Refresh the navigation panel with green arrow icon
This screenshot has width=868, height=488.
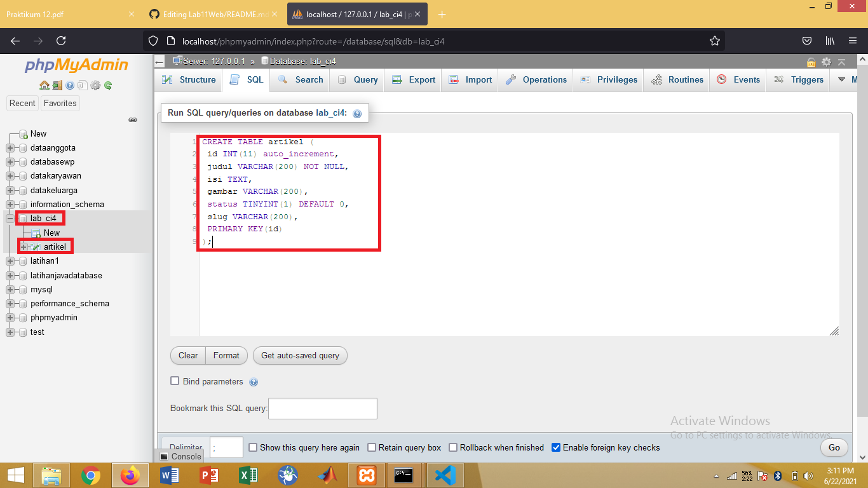point(108,85)
